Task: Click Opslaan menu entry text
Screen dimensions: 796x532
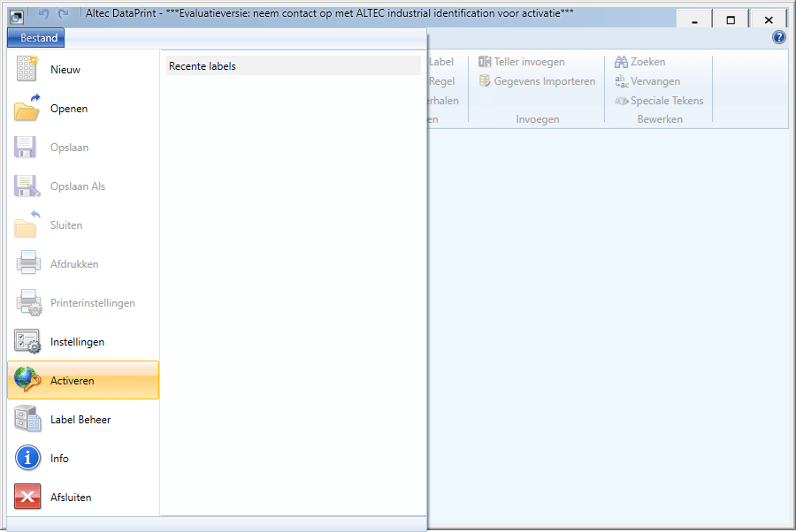Action: 70,148
